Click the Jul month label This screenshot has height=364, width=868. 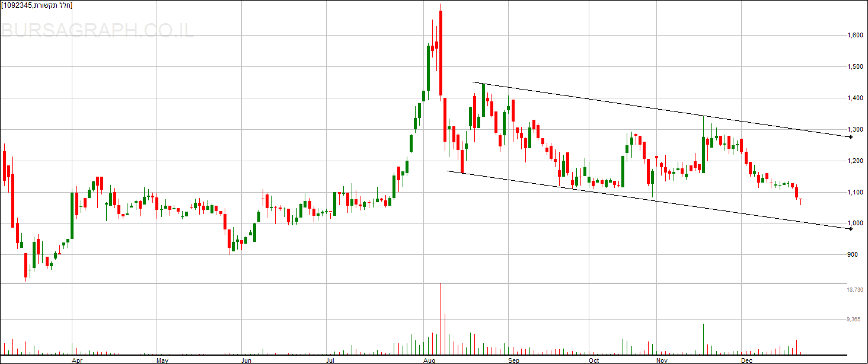click(331, 360)
